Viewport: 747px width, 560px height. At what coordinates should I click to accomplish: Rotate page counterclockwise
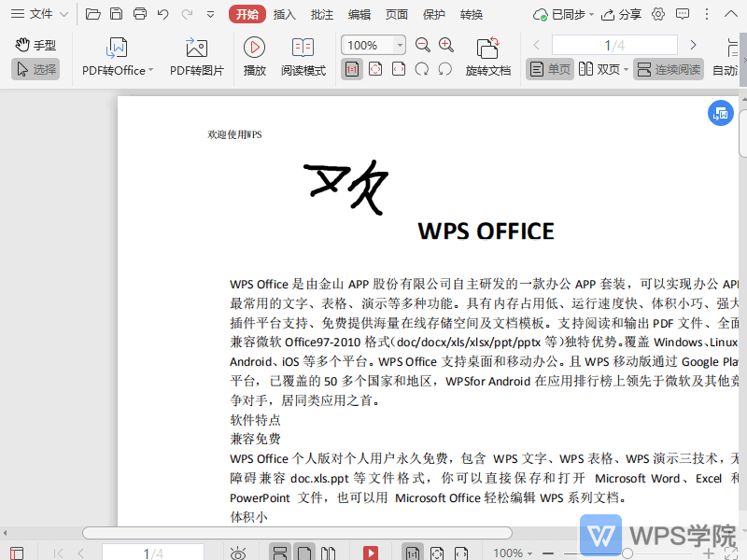pyautogui.click(x=445, y=69)
